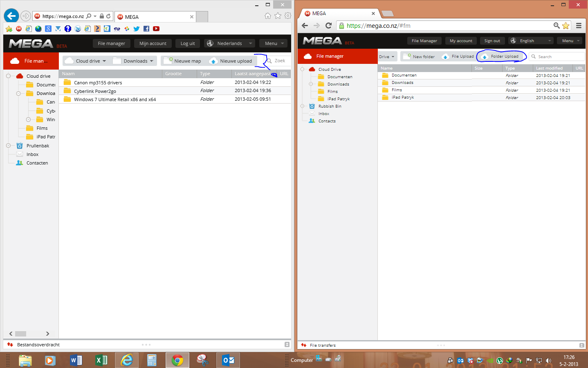Viewport: 588px width, 368px height.
Task: Open the YouTube favorite in the favorites bar
Action: click(x=156, y=29)
